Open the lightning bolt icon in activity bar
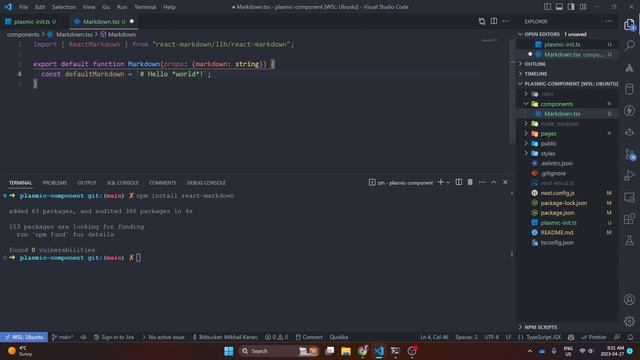 coord(629,111)
